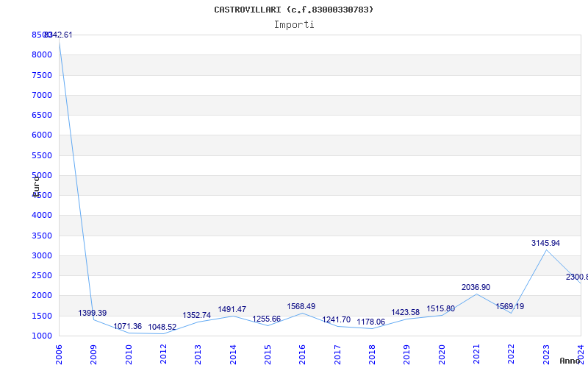This screenshot has height=368, width=588.
Task: Click the 1568.49 data label for 2016
Action: point(301,306)
